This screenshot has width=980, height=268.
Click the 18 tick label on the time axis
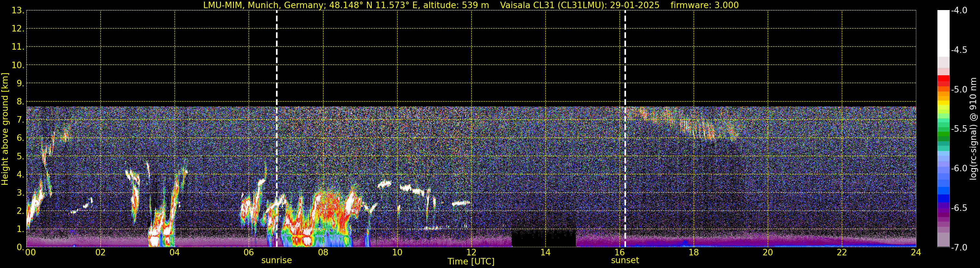click(694, 252)
